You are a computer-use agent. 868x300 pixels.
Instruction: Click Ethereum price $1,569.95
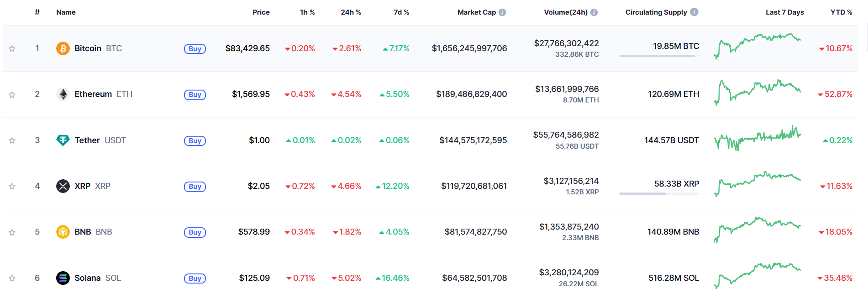(251, 94)
